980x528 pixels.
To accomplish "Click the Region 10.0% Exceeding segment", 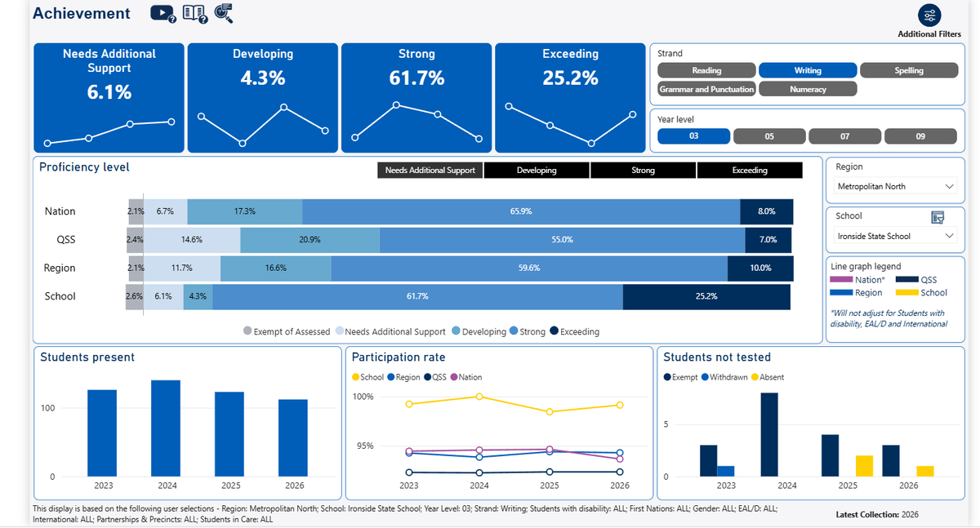I will [760, 268].
